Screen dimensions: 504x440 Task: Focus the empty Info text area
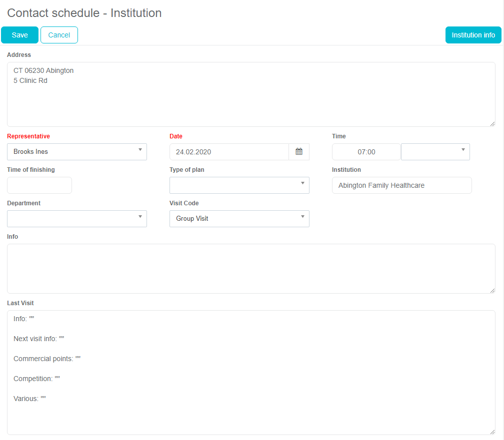click(x=250, y=268)
